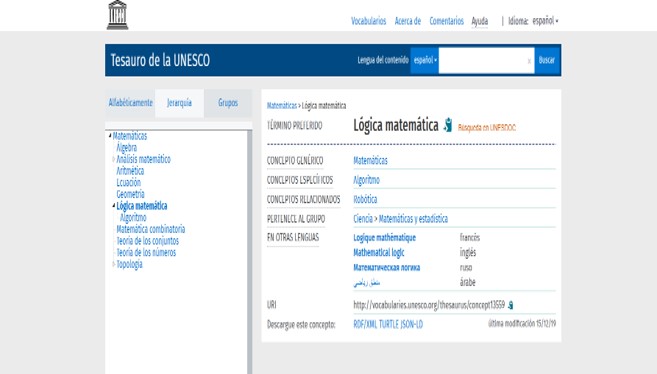This screenshot has height=374, width=657.
Task: Download the concept as RDF/XML
Action: coord(365,324)
